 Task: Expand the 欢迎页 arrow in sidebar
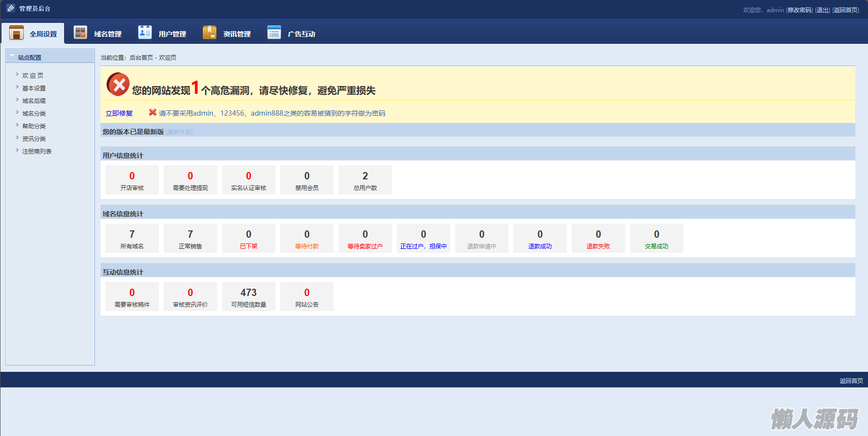17,74
